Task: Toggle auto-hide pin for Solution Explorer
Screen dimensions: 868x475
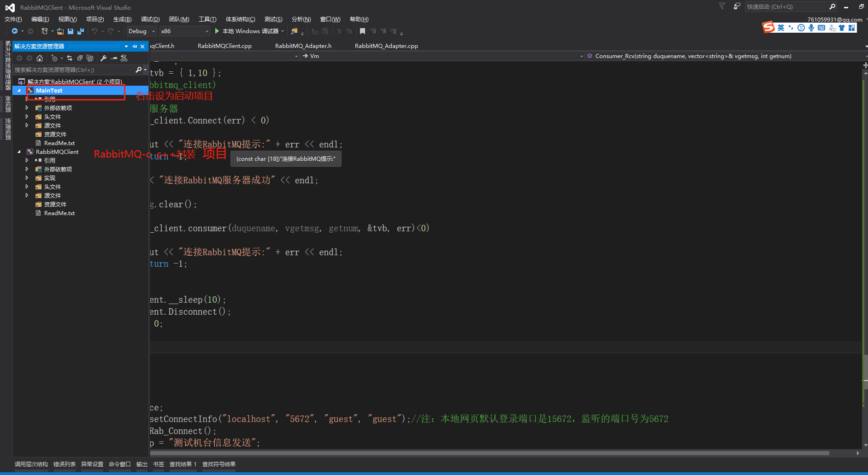Action: pyautogui.click(x=135, y=47)
